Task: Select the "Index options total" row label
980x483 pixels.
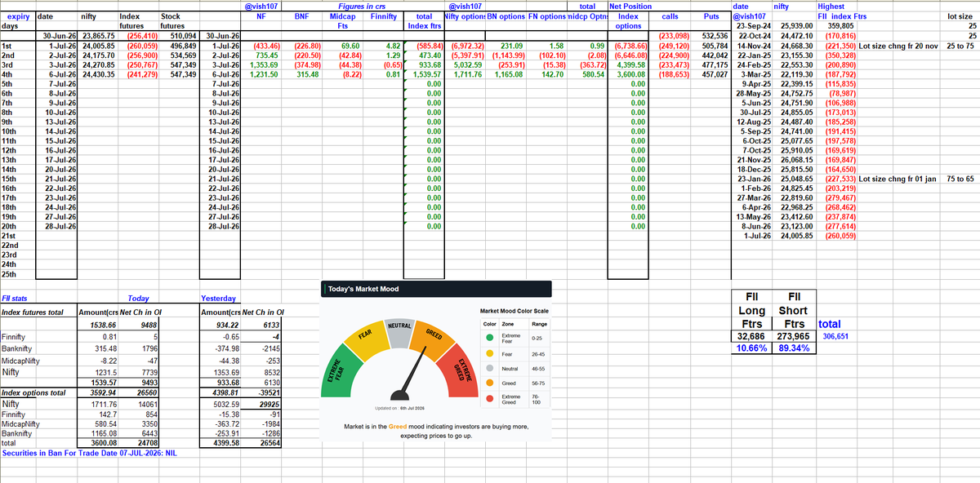Action: click(33, 392)
